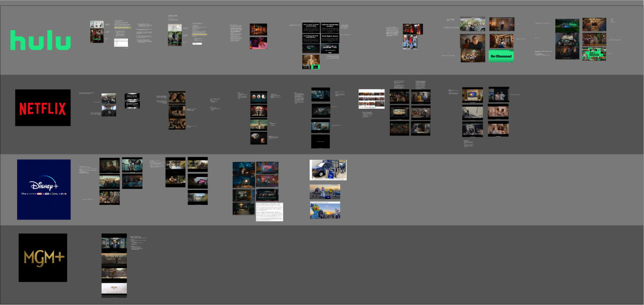Select the white list note in Hulu row
The height and width of the screenshot is (305, 644).
pos(121,42)
